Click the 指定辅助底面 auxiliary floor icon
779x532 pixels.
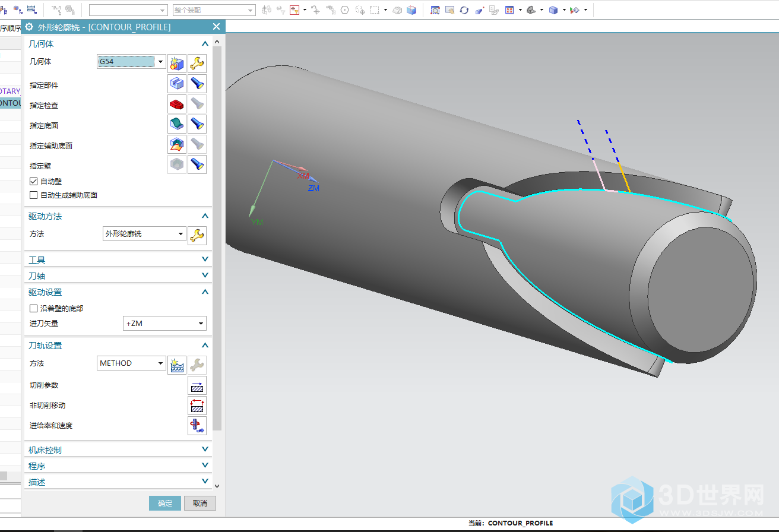(177, 144)
